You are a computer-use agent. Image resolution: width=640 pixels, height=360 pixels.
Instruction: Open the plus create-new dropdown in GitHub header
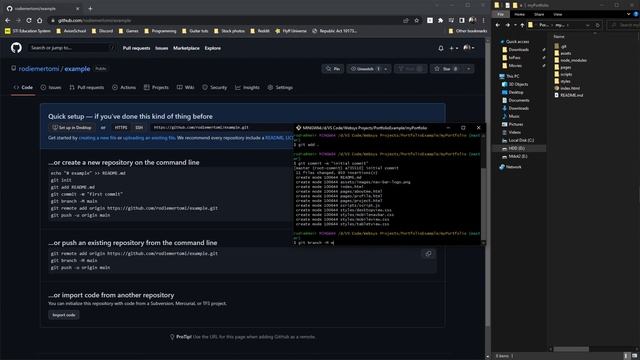click(x=453, y=48)
